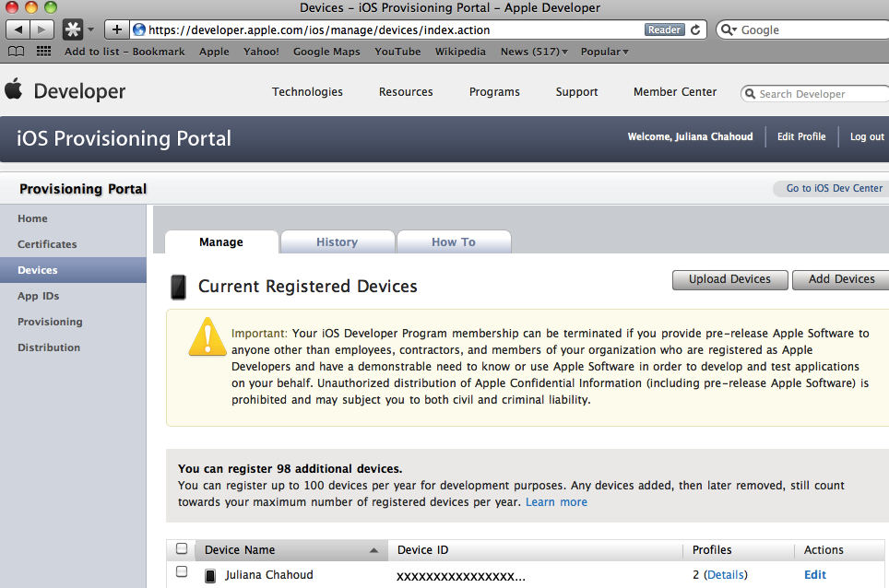This screenshot has width=889, height=588.
Task: Click the Apple logo in Developer header
Action: click(x=13, y=89)
